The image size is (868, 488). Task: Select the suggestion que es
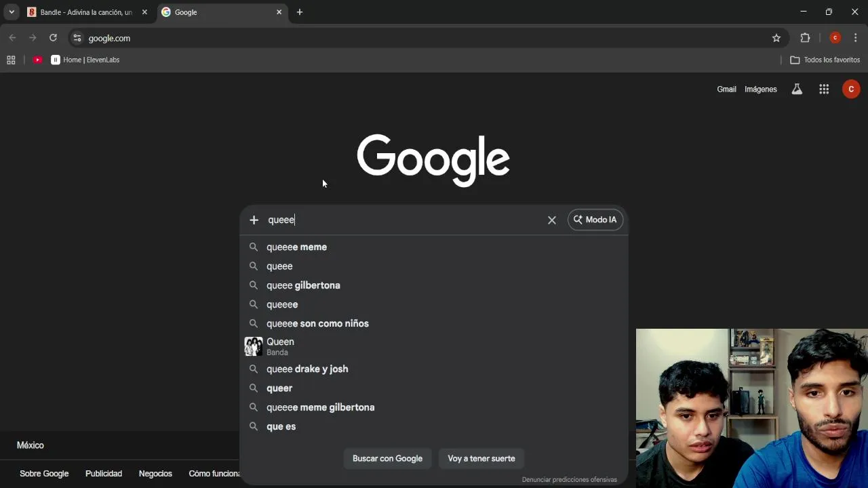pyautogui.click(x=434, y=426)
